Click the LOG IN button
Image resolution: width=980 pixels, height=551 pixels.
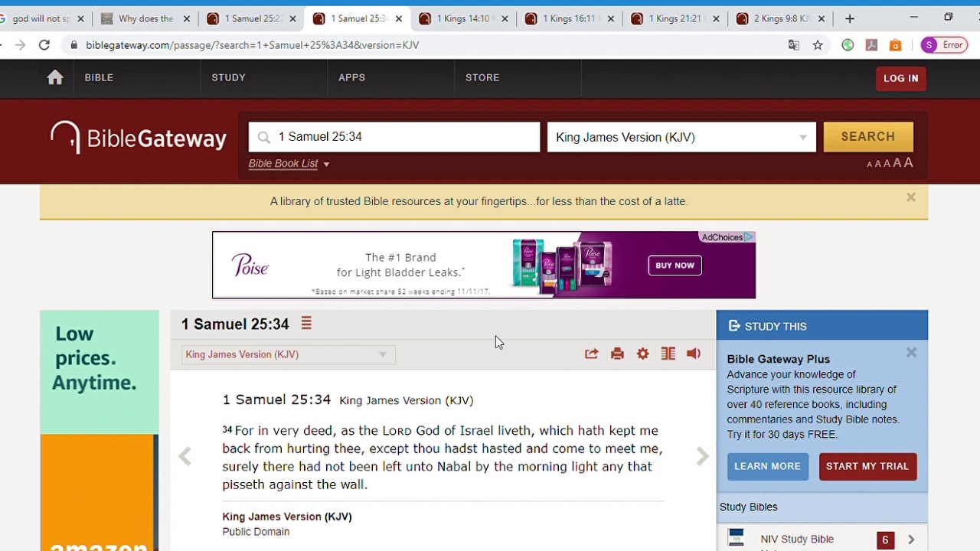[900, 78]
